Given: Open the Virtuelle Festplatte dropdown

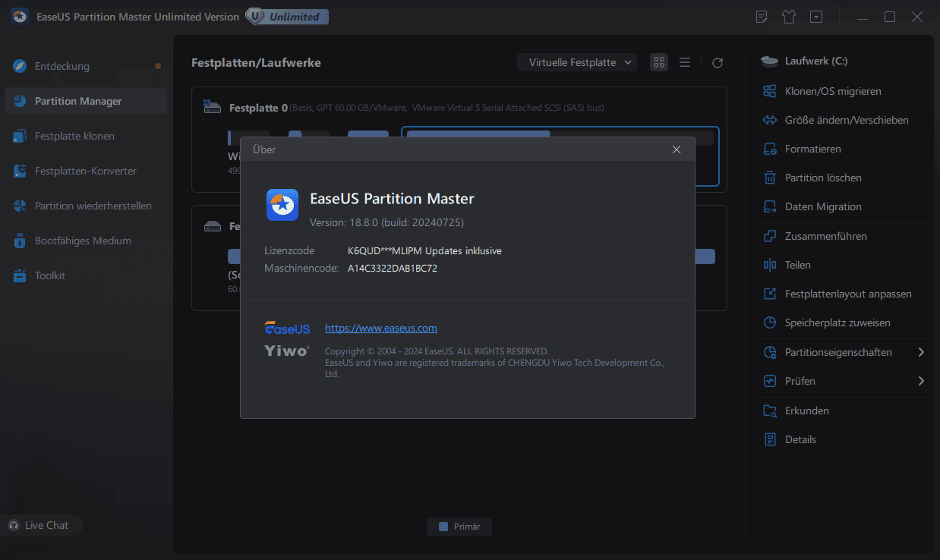Looking at the screenshot, I should pyautogui.click(x=577, y=62).
